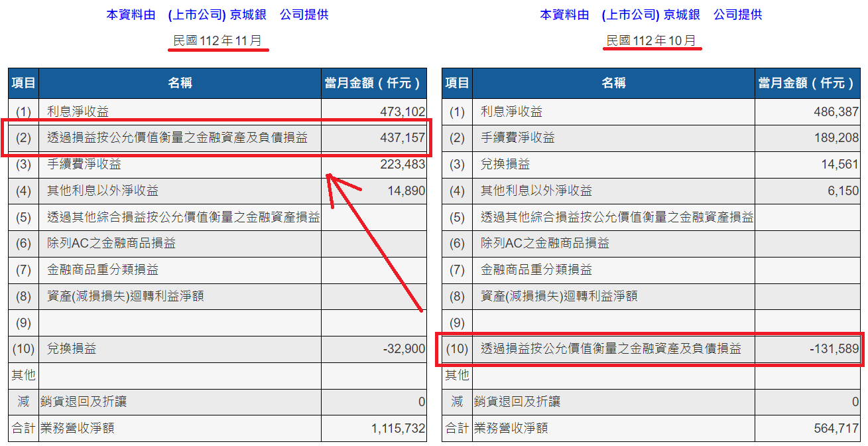This screenshot has width=868, height=446.
Task: Click the -32,900 exchange loss amount
Action: pos(404,348)
